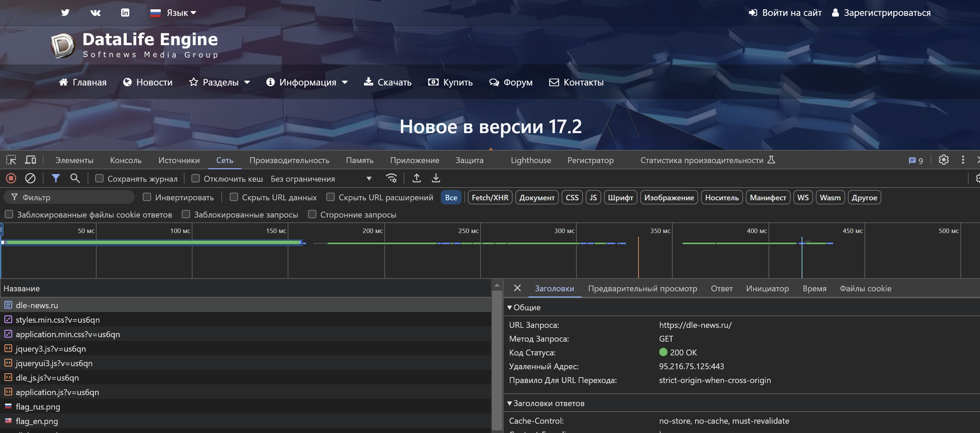Open the Форум navigation link
The image size is (980, 433).
[x=511, y=82]
